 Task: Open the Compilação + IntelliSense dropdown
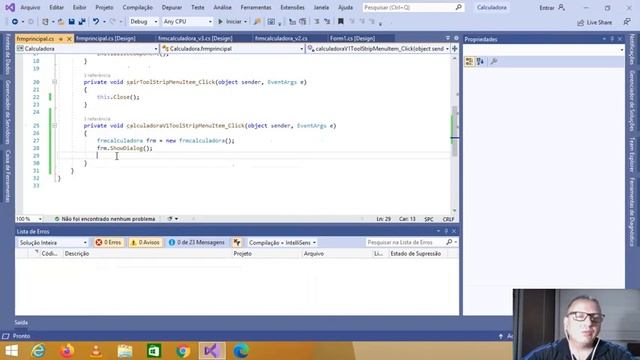(x=282, y=242)
